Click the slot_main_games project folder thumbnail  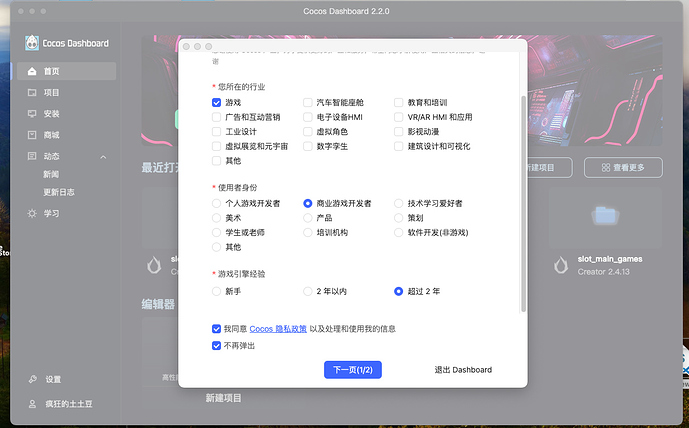tap(605, 216)
